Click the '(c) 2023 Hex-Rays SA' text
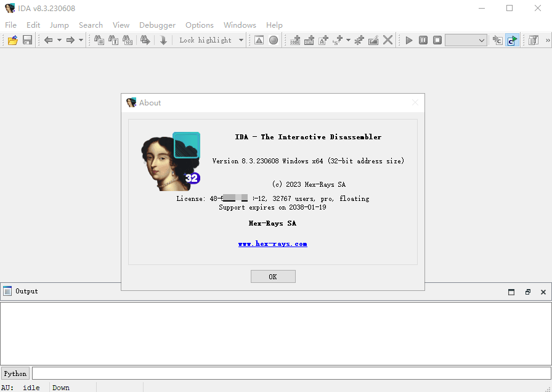552x392 pixels. [309, 184]
